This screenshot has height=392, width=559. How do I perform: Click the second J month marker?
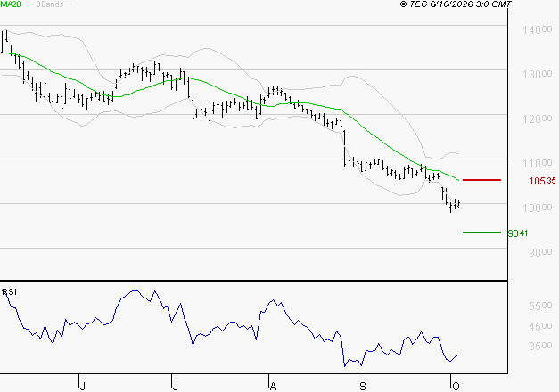pyautogui.click(x=175, y=387)
